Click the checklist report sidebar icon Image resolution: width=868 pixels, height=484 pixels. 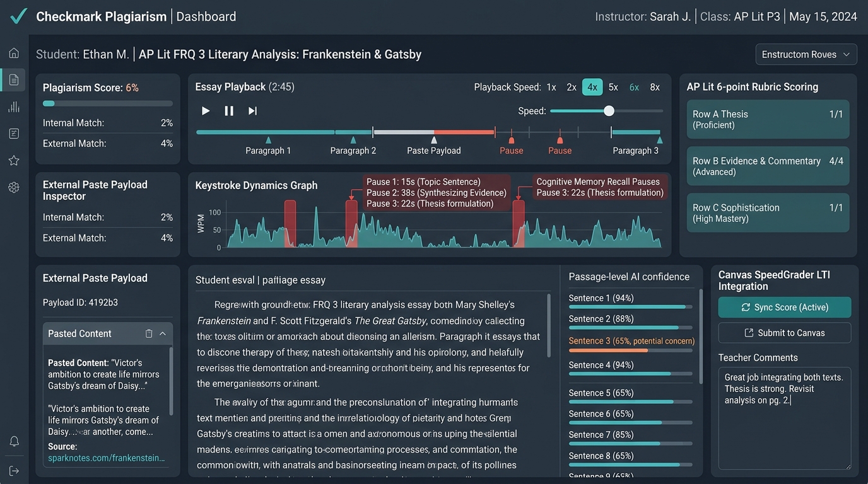pos(14,134)
